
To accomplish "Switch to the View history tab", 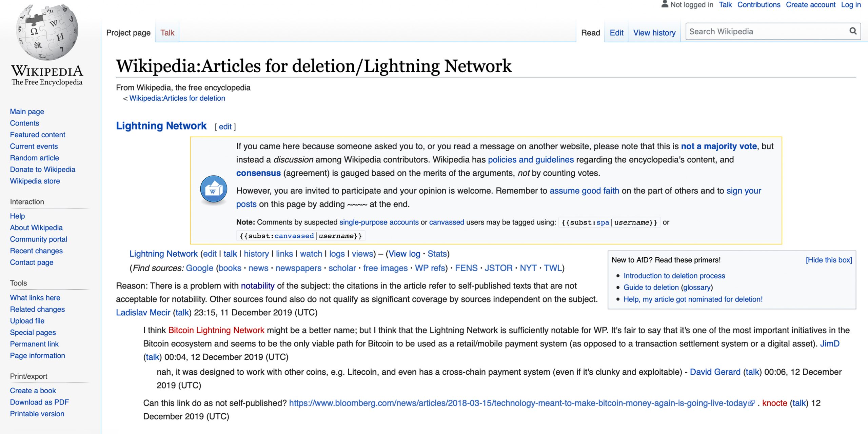I will click(x=654, y=33).
